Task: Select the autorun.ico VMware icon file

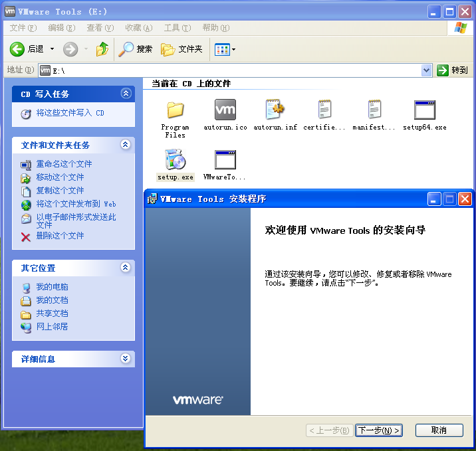Action: coord(225,110)
